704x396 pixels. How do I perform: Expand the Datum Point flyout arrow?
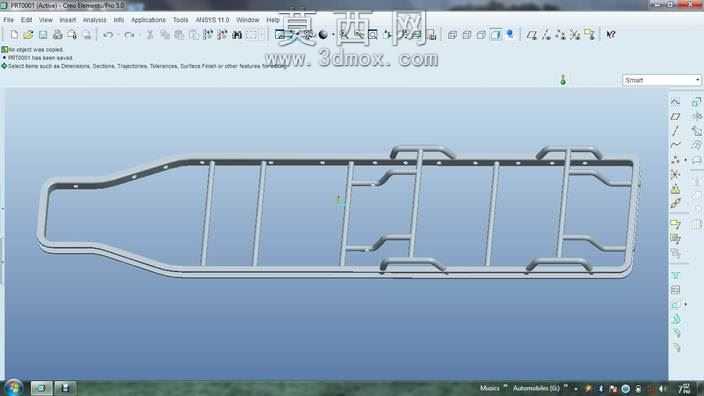685,160
